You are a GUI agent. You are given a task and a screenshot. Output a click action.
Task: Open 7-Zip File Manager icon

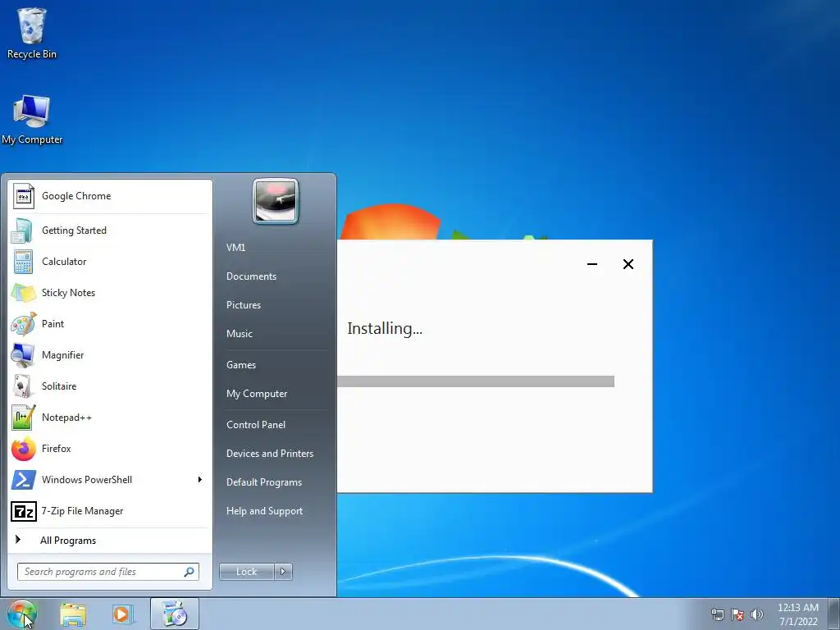(24, 511)
